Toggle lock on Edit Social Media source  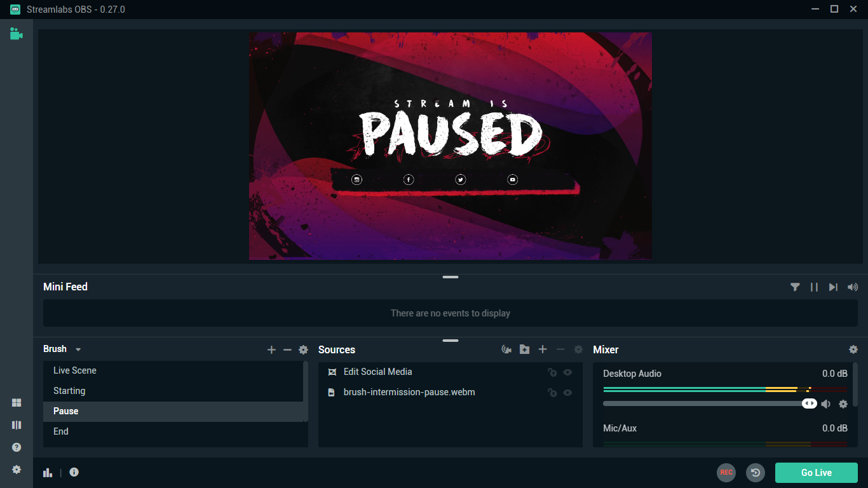tap(552, 372)
